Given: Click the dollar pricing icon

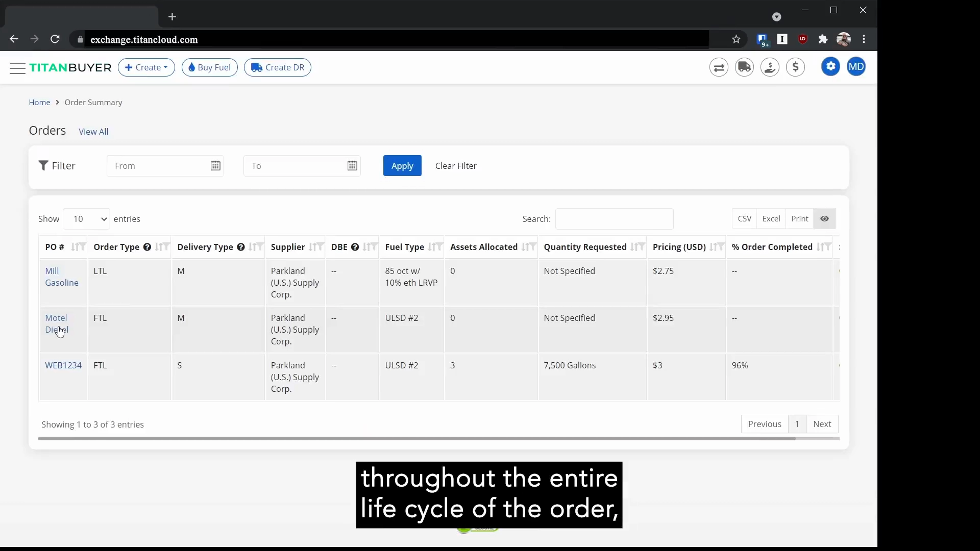Looking at the screenshot, I should point(796,67).
